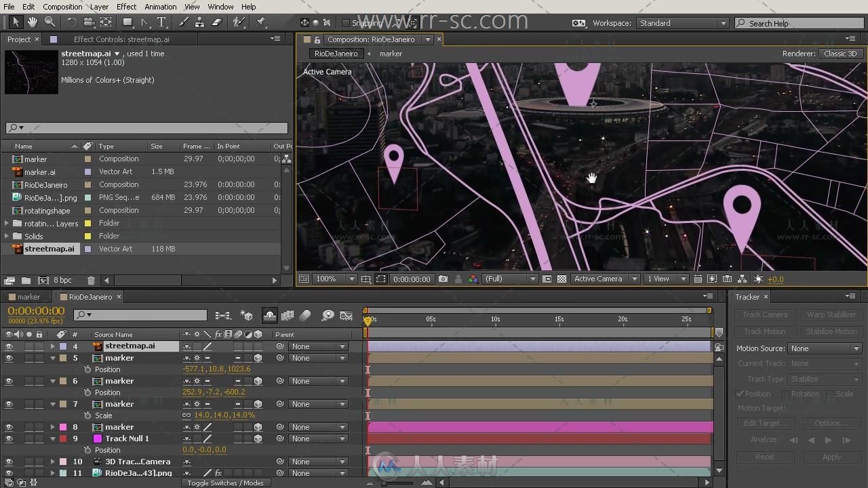
Task: Select the Unified Camera tool
Action: tap(89, 22)
